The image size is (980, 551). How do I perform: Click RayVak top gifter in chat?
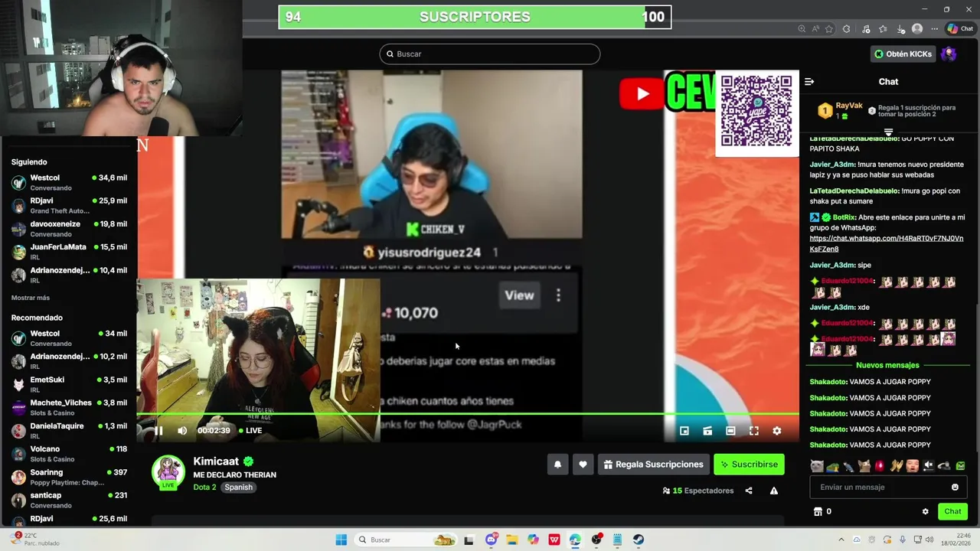point(840,110)
